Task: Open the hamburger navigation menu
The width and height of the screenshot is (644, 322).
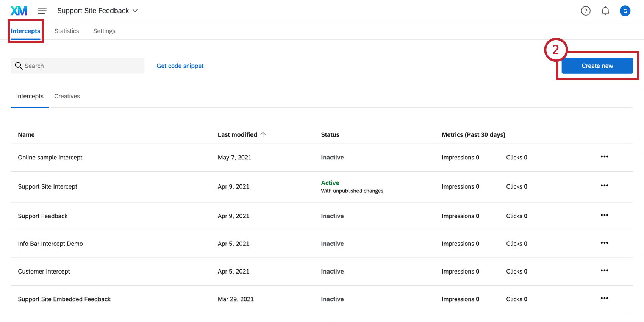Action: pos(42,11)
